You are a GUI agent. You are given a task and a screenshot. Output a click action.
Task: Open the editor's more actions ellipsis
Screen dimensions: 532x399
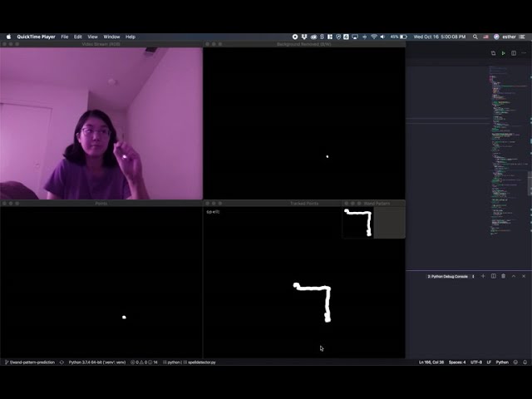pyautogui.click(x=523, y=53)
